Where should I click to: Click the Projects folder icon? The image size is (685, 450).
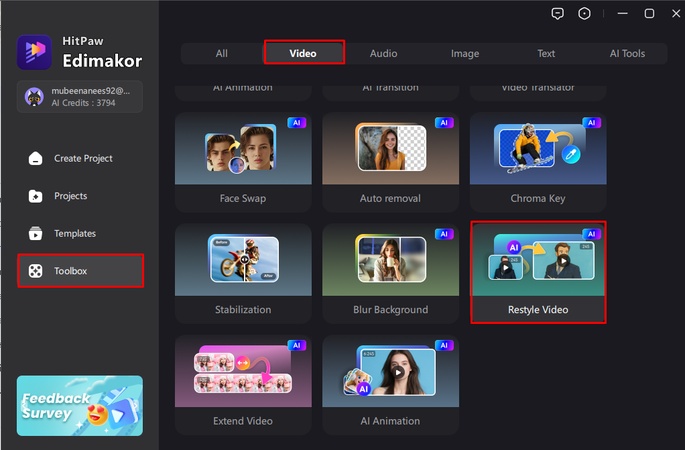click(x=35, y=196)
